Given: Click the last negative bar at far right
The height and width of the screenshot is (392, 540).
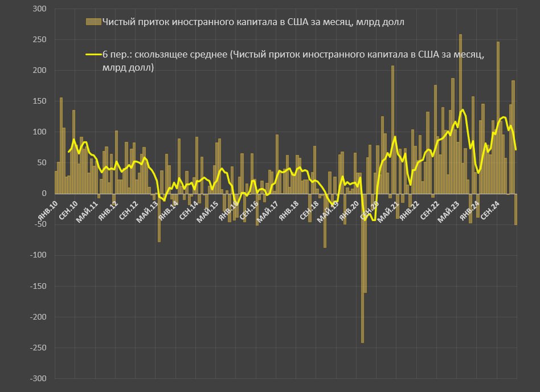Looking at the screenshot, I should 516,209.
